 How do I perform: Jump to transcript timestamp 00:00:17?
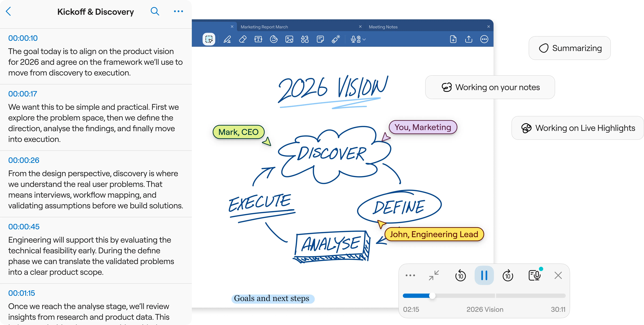[x=23, y=94]
